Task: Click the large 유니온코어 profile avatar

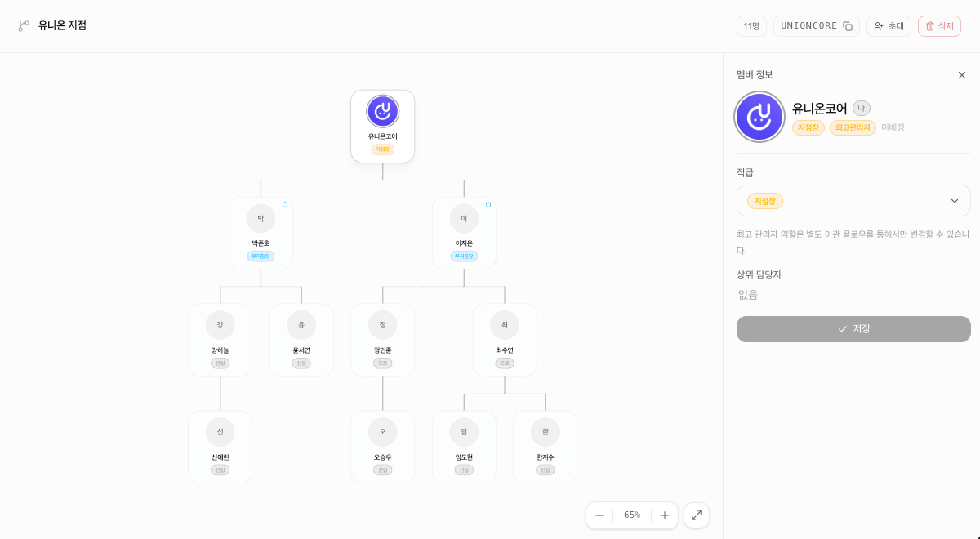Action: (759, 117)
